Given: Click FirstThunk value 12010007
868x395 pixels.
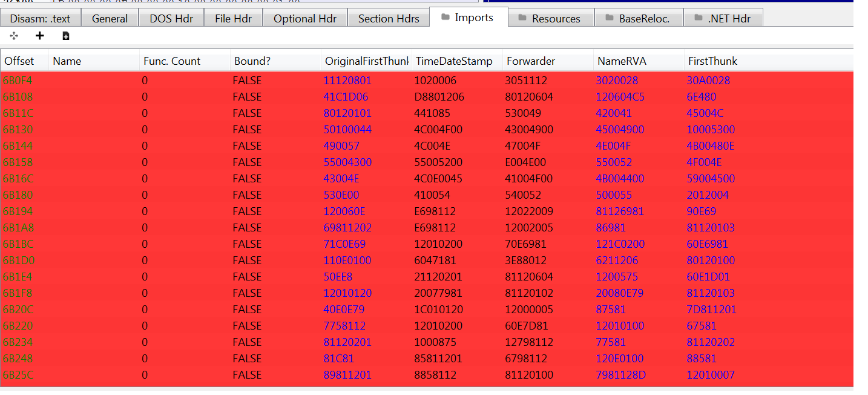Looking at the screenshot, I should click(711, 375).
